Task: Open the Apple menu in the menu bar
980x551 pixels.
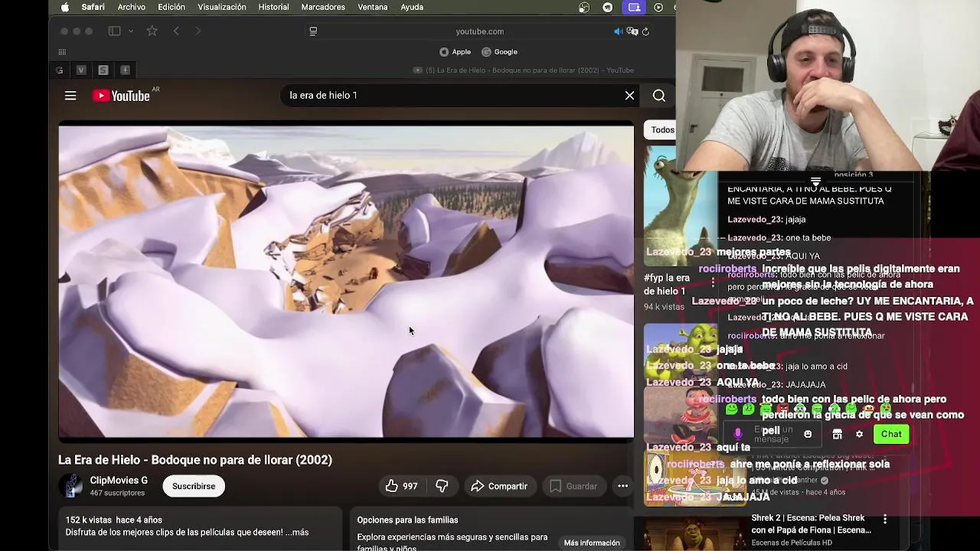Action: click(65, 7)
